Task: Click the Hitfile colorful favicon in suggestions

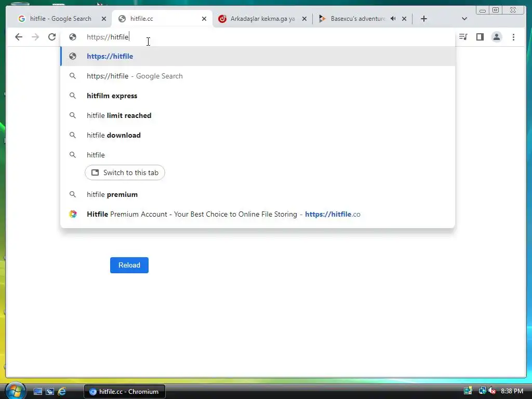Action: point(73,214)
